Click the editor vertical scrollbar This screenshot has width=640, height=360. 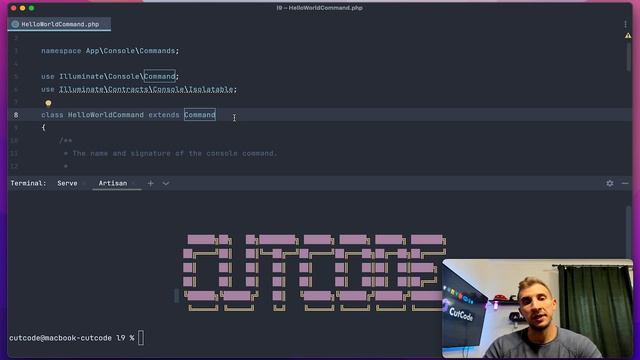[628, 56]
